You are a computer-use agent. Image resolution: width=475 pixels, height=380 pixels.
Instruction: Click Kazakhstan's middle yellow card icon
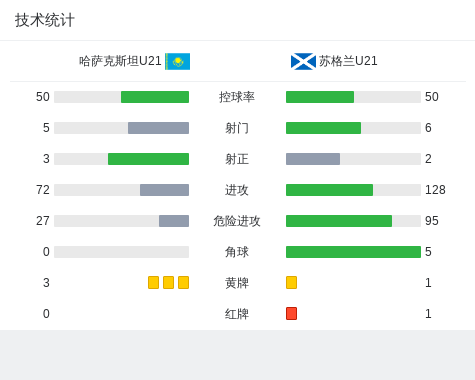coord(168,282)
